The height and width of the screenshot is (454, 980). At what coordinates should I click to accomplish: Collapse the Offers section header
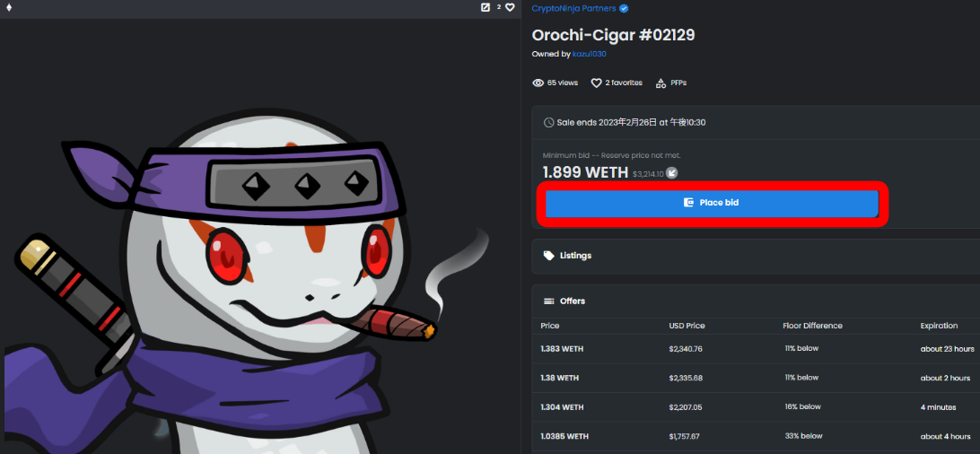pyautogui.click(x=756, y=301)
